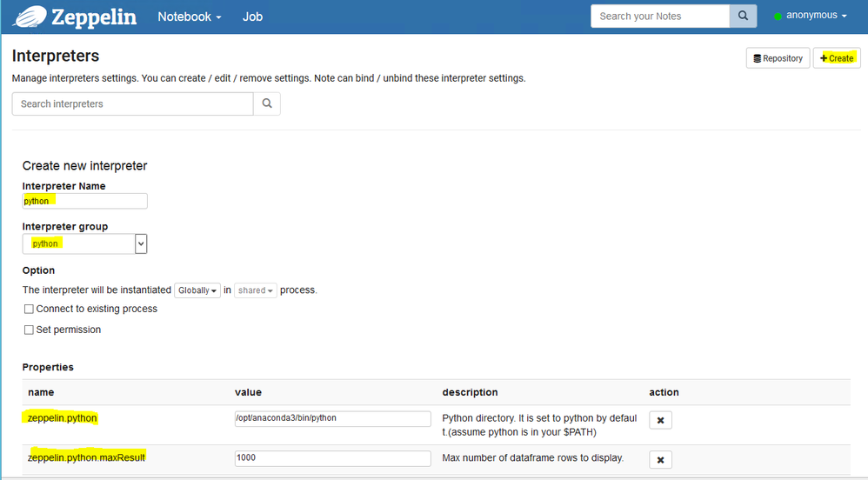Click the notes search magnifier button
Screen dimensions: 868x480
[x=743, y=16]
